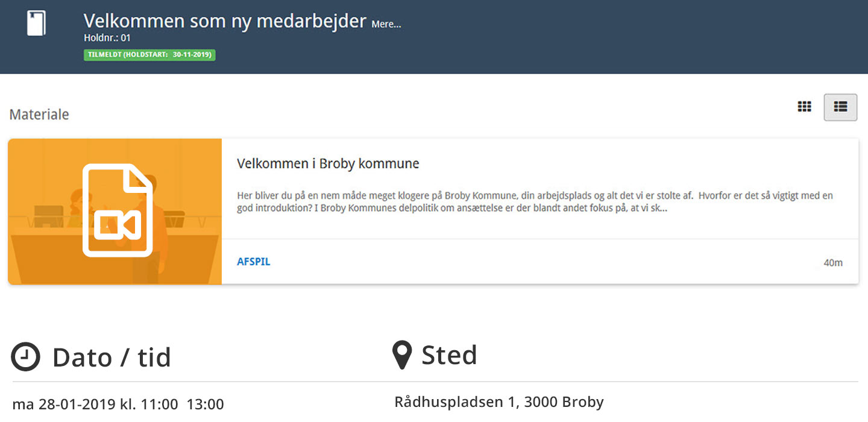
Task: Click the 'Holdnr.: 01' label
Action: pos(107,38)
